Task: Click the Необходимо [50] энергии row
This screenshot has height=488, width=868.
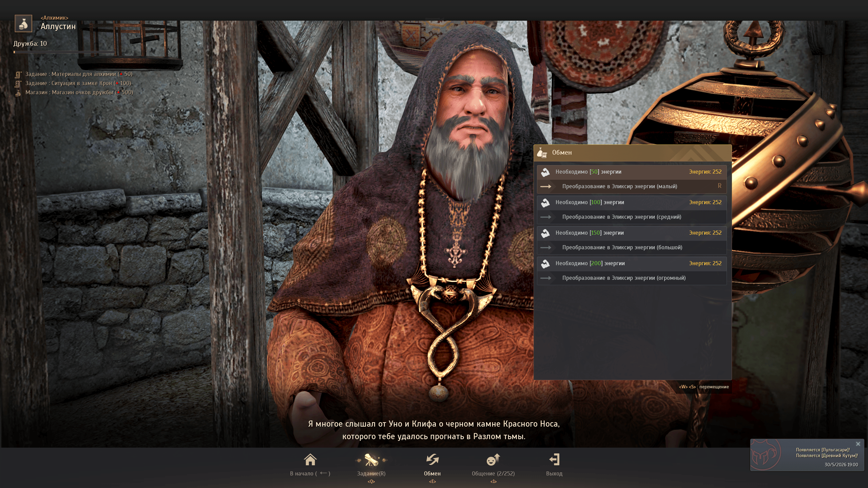Action: coord(632,172)
